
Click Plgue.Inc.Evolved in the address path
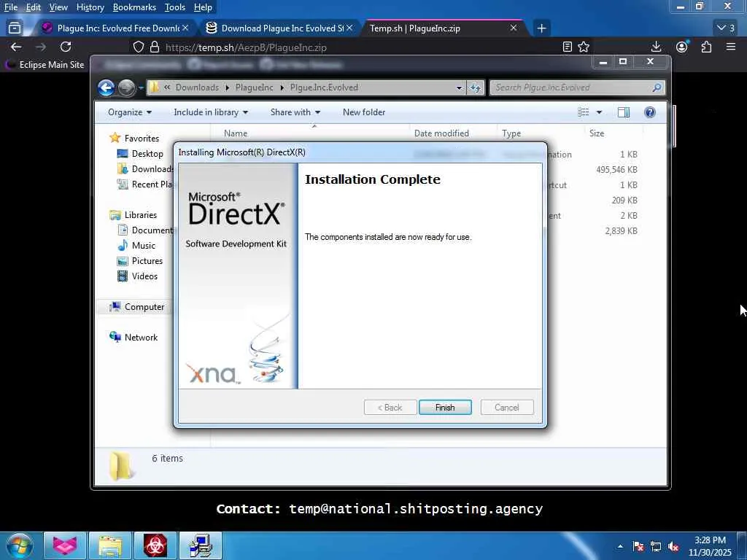tap(324, 87)
